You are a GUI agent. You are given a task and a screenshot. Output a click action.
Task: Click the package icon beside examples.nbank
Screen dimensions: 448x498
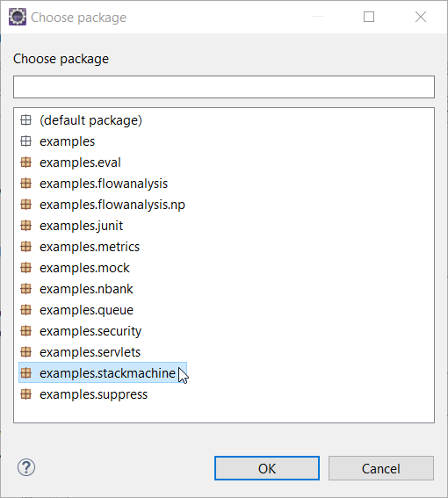[x=26, y=289]
